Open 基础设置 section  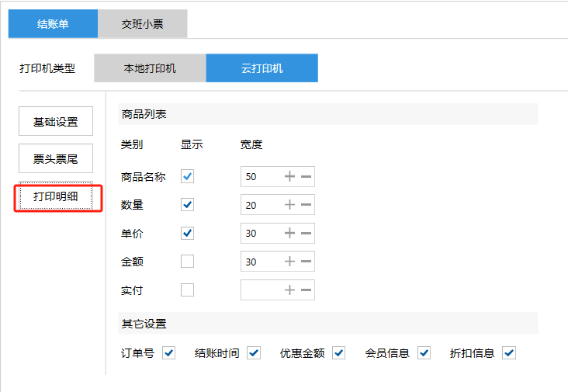coord(55,122)
